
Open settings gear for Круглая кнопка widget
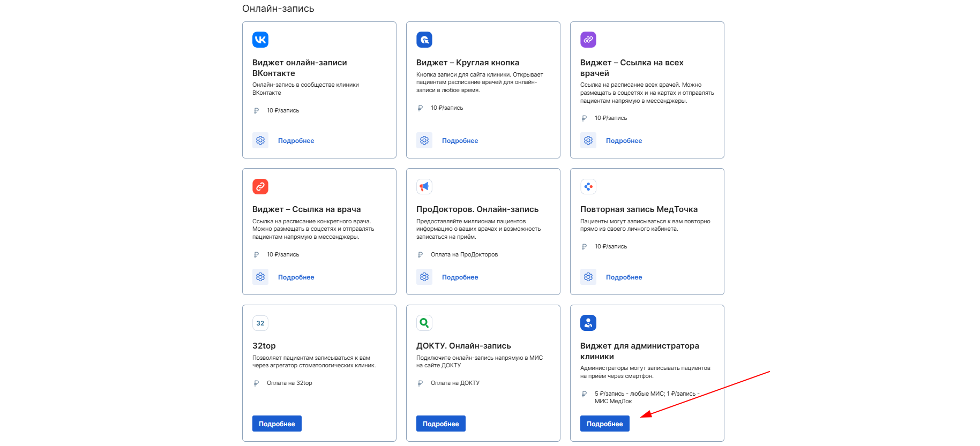pyautogui.click(x=424, y=140)
